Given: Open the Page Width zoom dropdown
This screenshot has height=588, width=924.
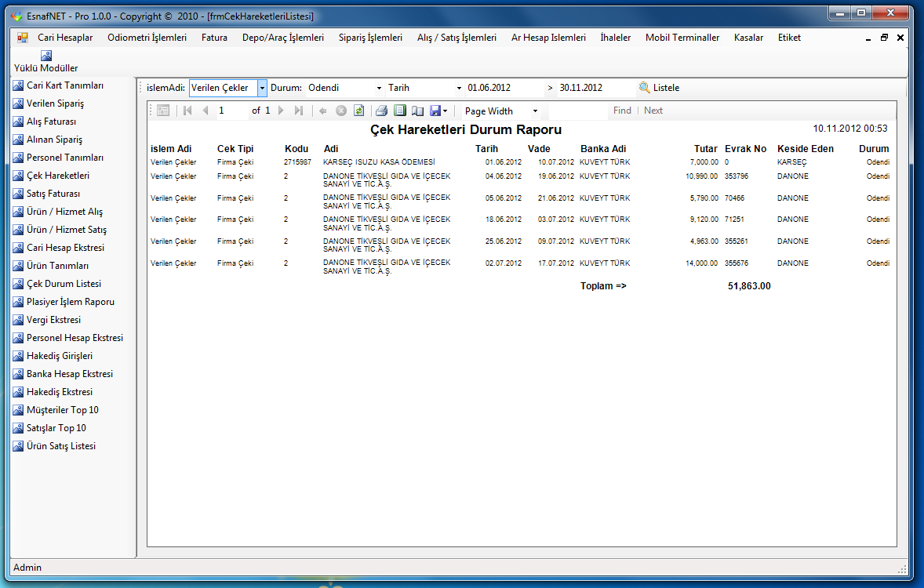Looking at the screenshot, I should tap(535, 111).
